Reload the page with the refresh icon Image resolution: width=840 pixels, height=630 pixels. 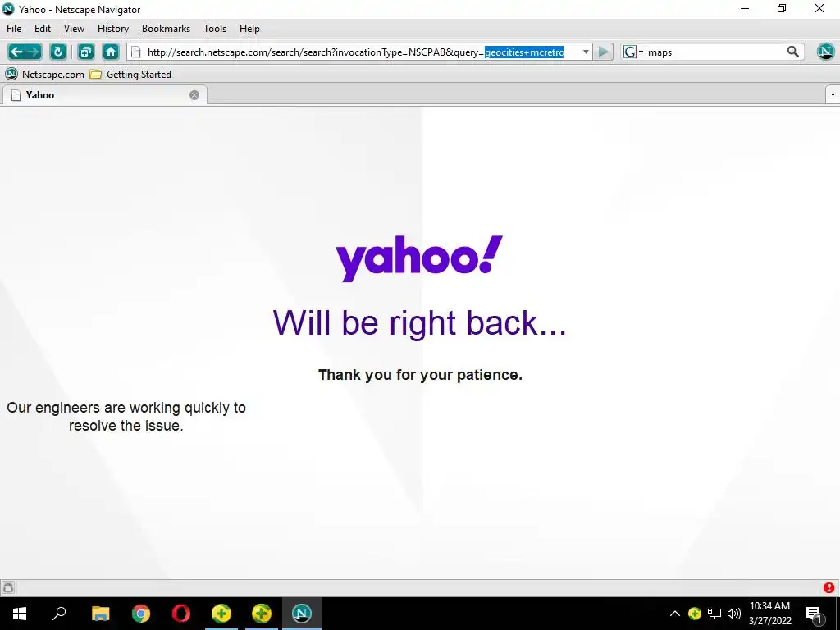58,52
